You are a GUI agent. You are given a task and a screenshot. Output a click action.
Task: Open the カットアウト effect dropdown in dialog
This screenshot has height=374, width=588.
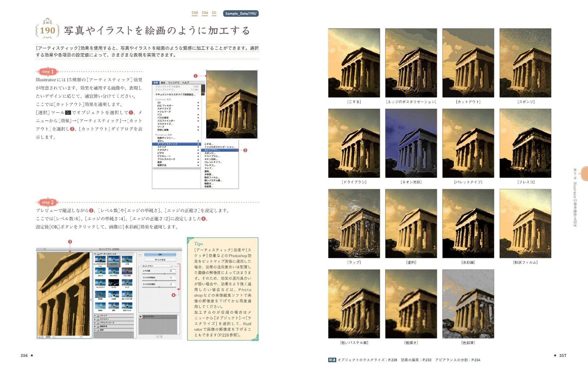(157, 266)
